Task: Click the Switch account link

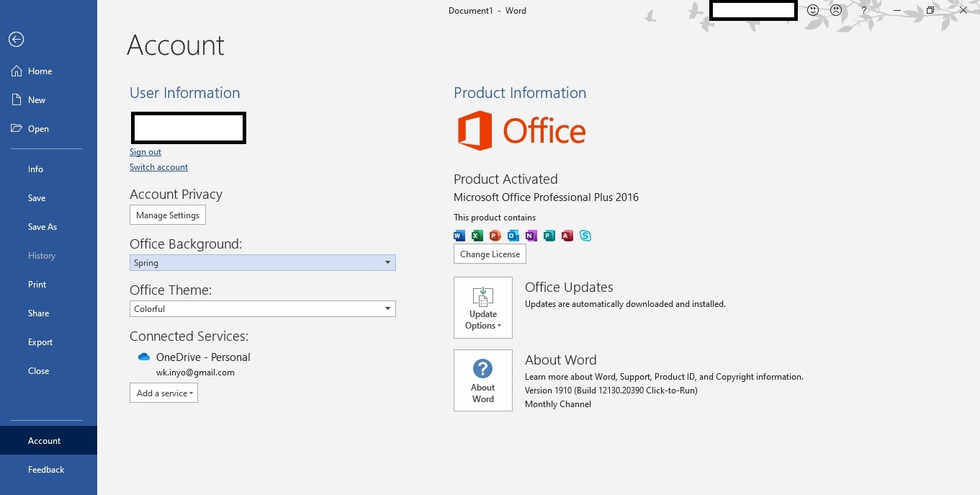Action: 158,167
